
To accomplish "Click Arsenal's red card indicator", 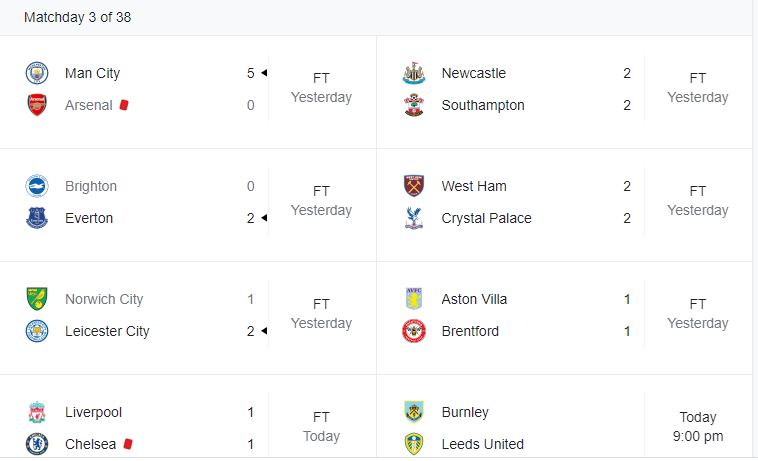I will coord(125,104).
